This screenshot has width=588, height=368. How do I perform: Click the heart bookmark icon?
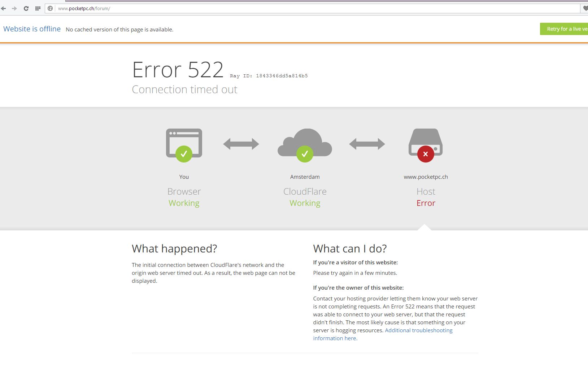pyautogui.click(x=585, y=8)
